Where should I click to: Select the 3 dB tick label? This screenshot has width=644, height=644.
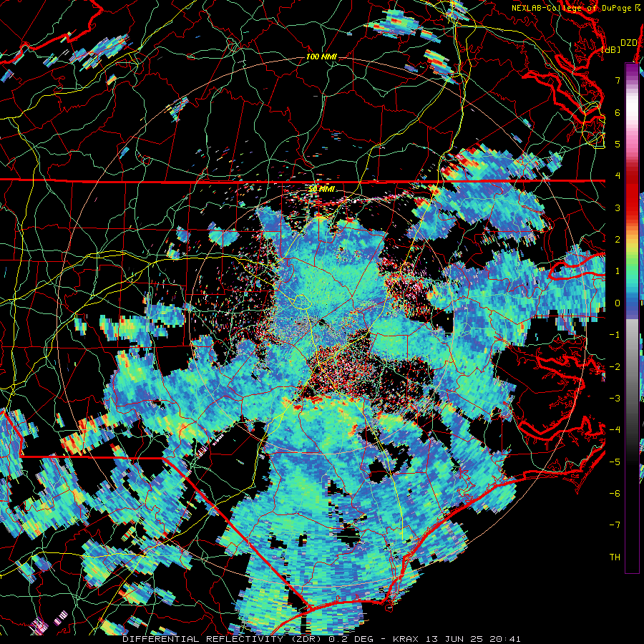point(618,208)
